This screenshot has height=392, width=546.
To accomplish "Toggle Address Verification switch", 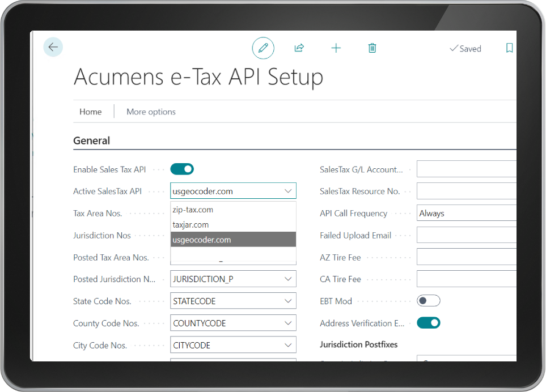I will pos(428,323).
